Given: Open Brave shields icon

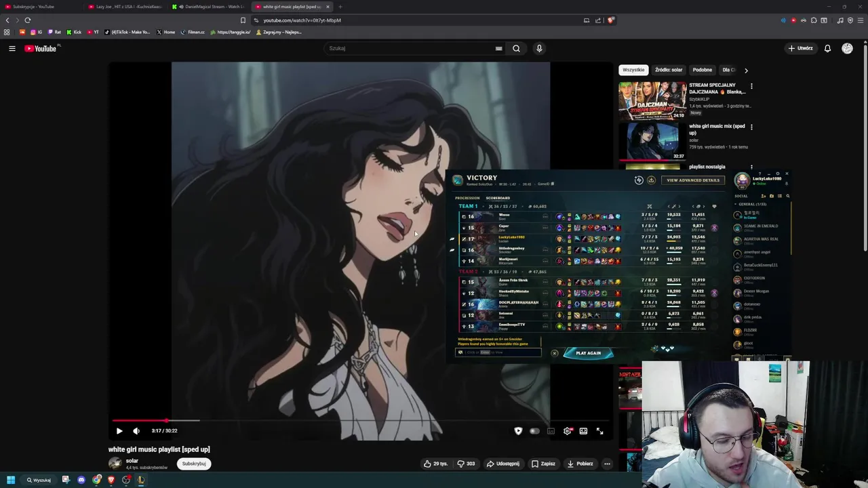Looking at the screenshot, I should click(x=610, y=20).
